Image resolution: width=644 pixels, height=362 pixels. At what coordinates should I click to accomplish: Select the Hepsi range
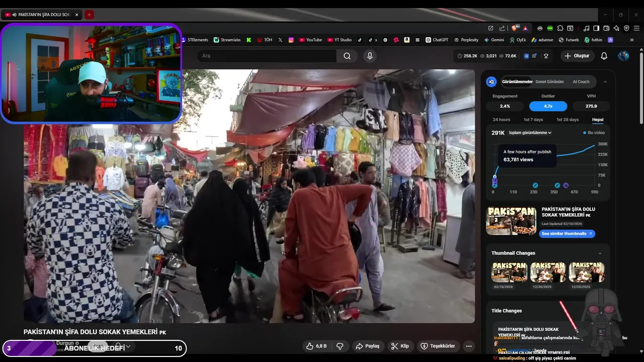[x=598, y=120]
